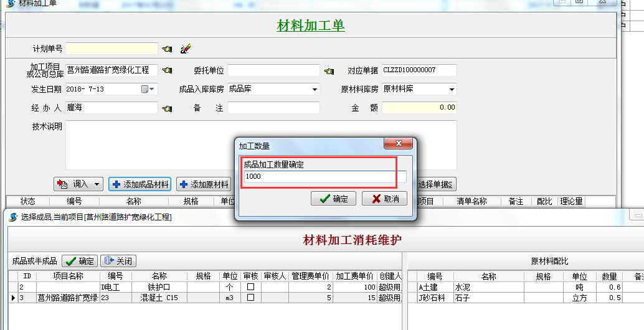The height and width of the screenshot is (330, 644).
Task: Click 确定 button next to 成品或半成品
Action: coord(79,262)
